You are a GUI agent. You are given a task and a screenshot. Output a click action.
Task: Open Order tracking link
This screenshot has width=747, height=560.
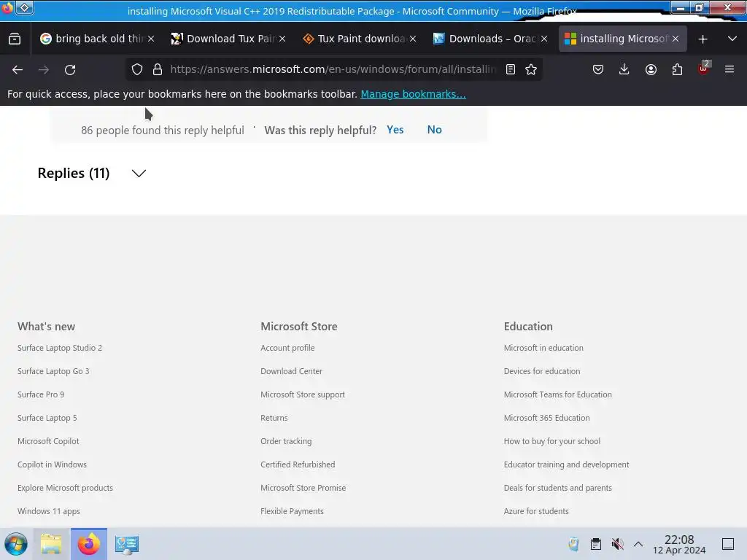click(x=286, y=441)
